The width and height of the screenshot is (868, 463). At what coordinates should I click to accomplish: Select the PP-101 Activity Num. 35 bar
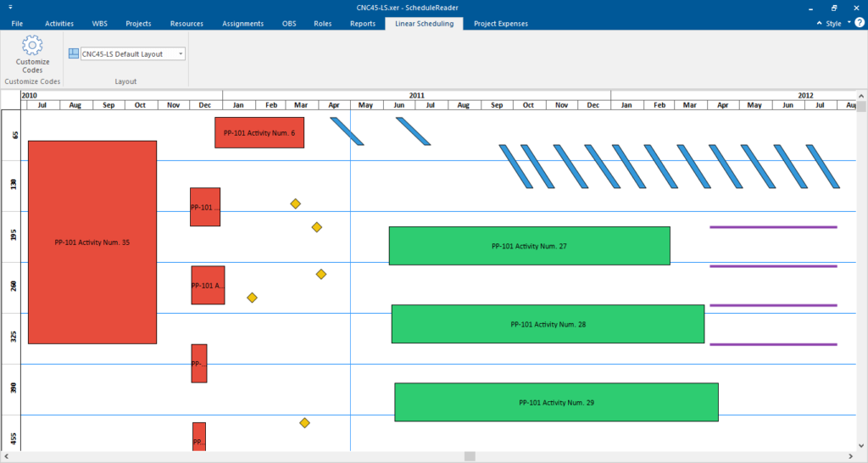point(92,243)
